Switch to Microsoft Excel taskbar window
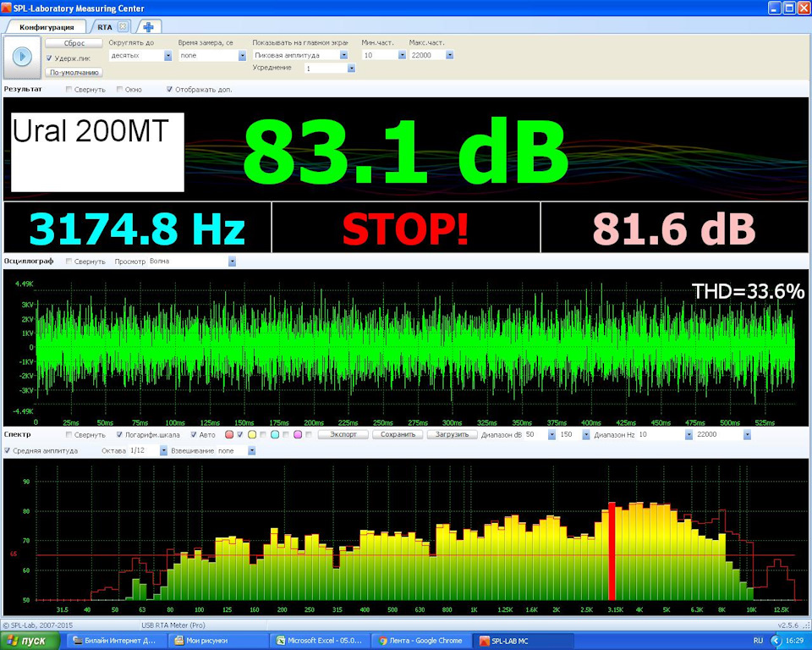Viewport: 812px width, 650px height. click(x=320, y=641)
